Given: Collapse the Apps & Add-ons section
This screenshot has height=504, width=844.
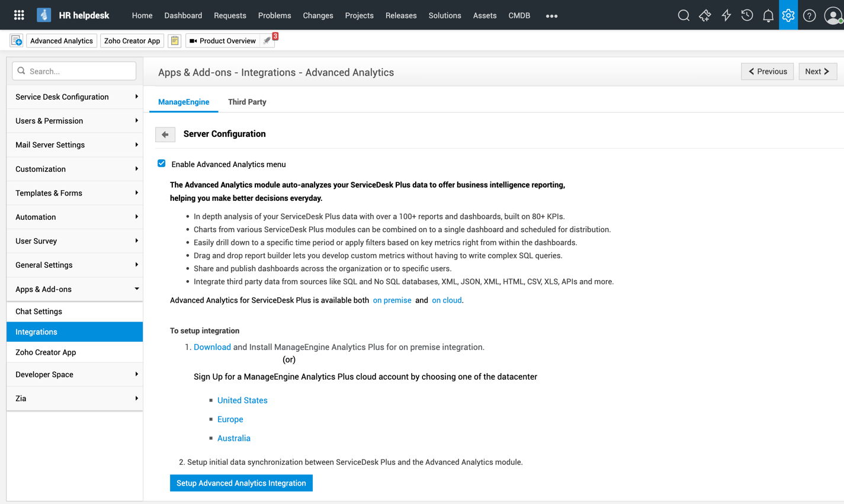Looking at the screenshot, I should [75, 289].
